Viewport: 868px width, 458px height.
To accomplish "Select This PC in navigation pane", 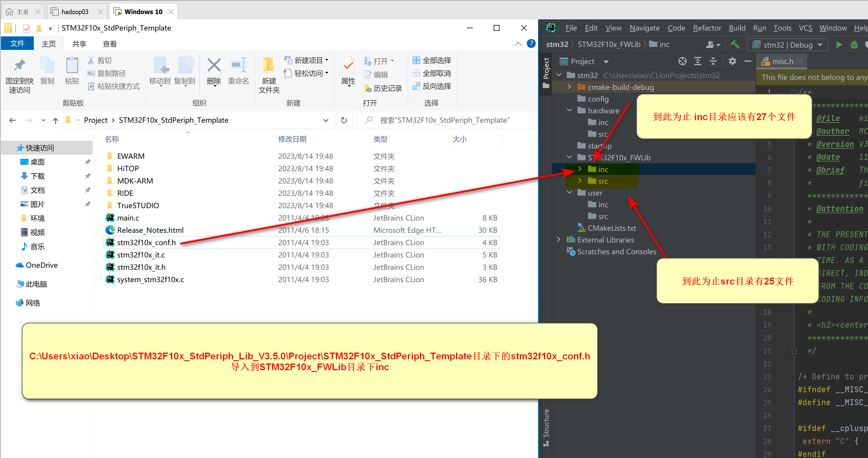I will (x=36, y=284).
